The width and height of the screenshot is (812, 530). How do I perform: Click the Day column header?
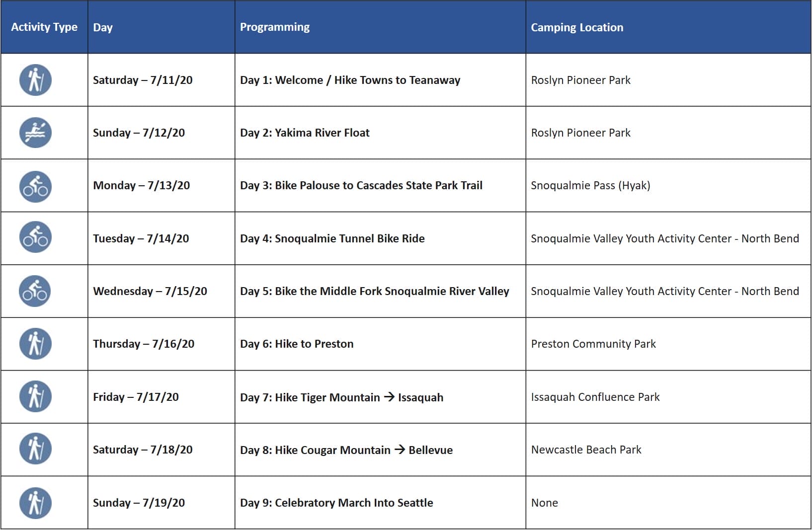pos(103,27)
